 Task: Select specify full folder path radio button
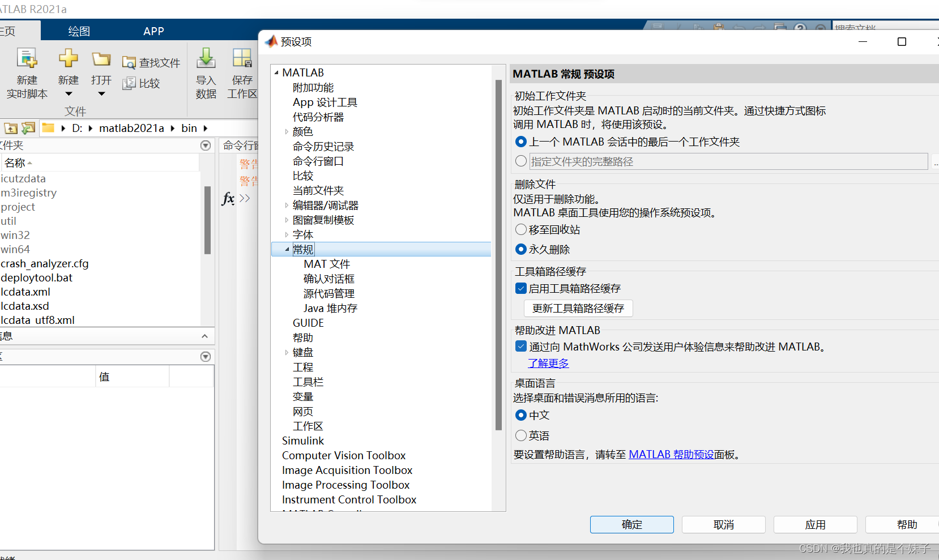pyautogui.click(x=521, y=161)
